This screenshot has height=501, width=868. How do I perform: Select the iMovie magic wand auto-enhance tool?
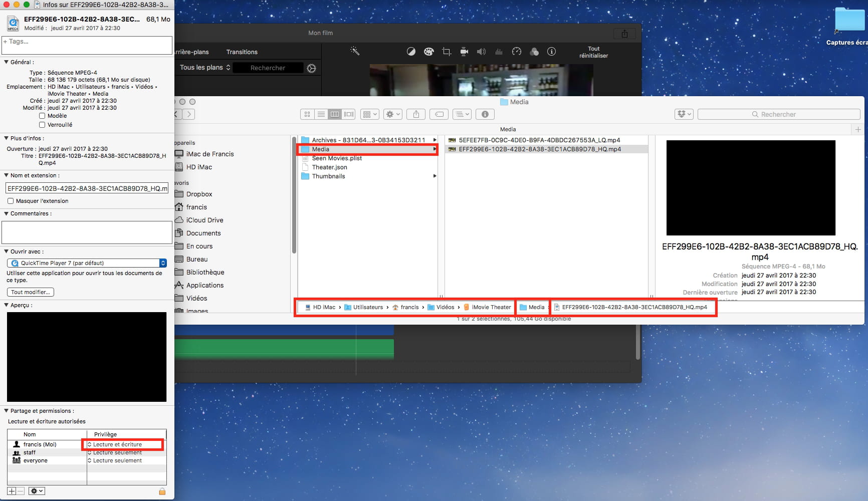[x=355, y=51]
